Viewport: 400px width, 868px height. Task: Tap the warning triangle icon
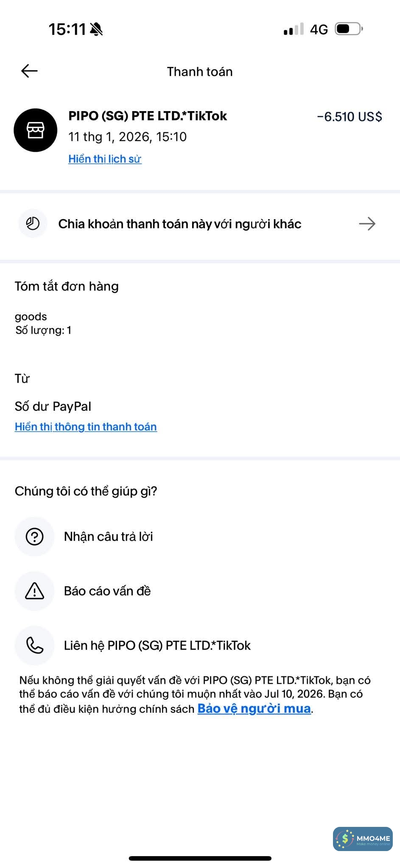click(x=35, y=591)
